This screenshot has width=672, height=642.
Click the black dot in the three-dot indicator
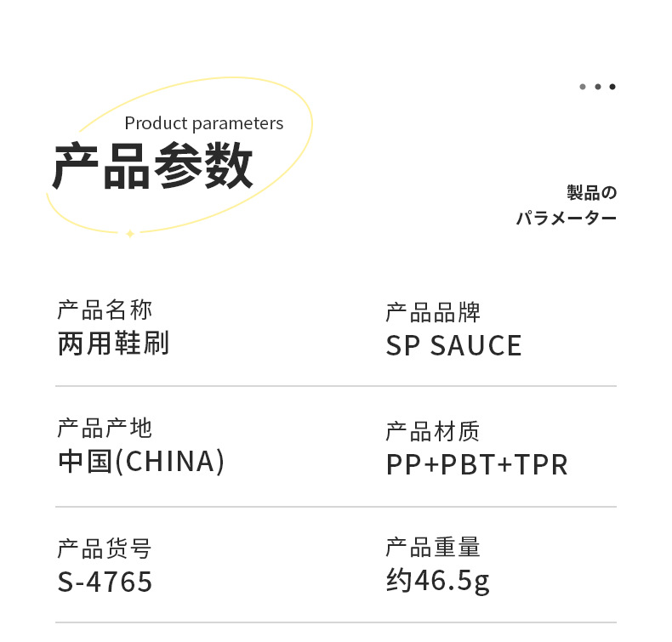click(x=612, y=87)
